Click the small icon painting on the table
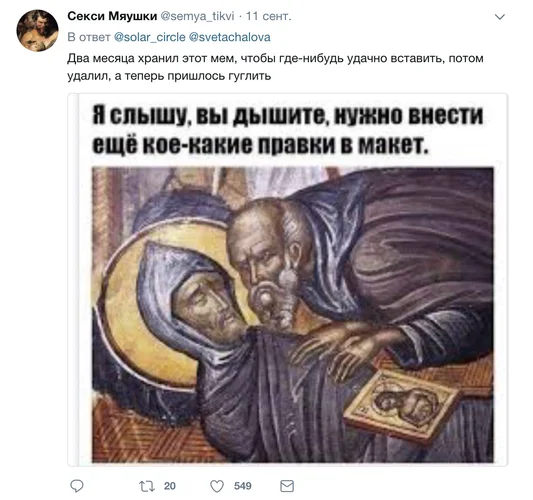Image resolution: width=533 pixels, height=500 pixels. 401,406
